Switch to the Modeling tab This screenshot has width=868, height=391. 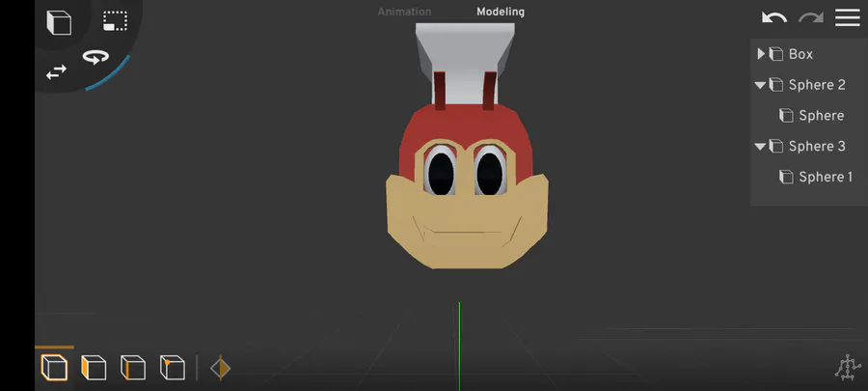click(501, 12)
